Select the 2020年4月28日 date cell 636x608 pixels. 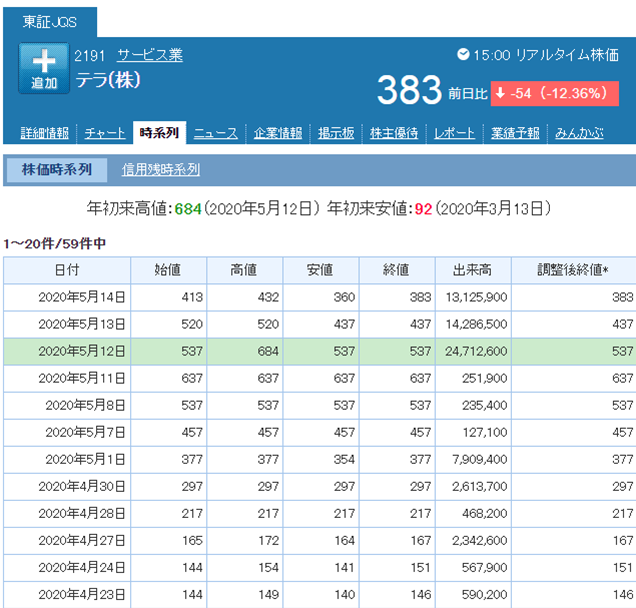[x=67, y=514]
